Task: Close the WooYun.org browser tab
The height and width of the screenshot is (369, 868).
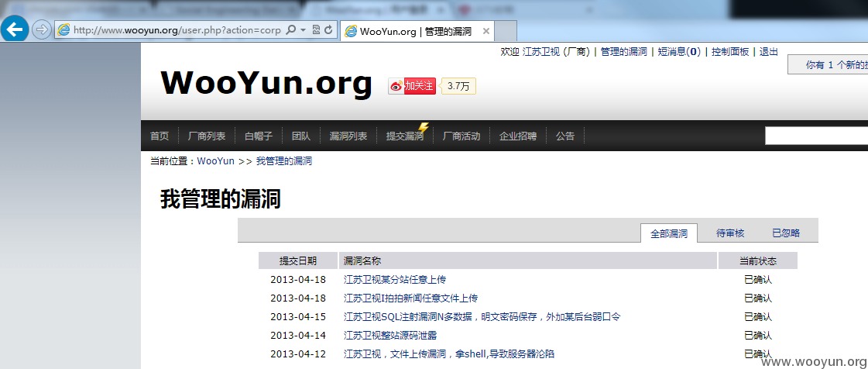Action: [x=486, y=31]
